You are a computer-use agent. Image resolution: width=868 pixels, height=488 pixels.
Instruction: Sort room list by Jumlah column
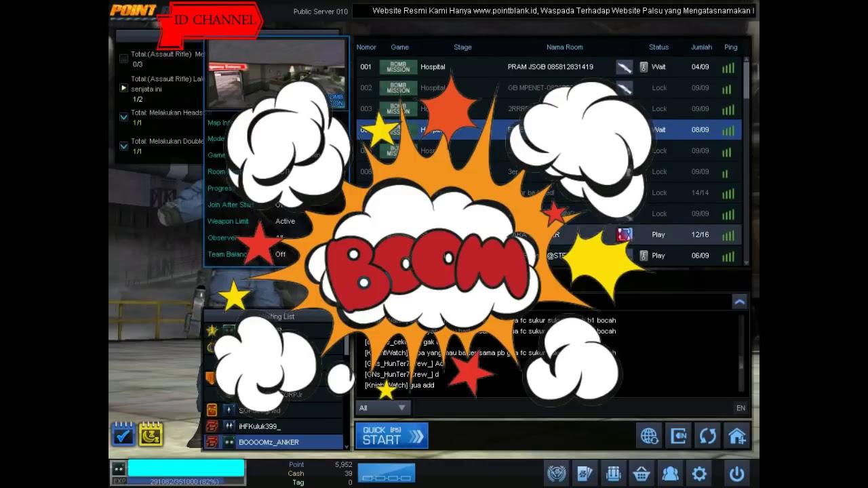click(x=701, y=47)
